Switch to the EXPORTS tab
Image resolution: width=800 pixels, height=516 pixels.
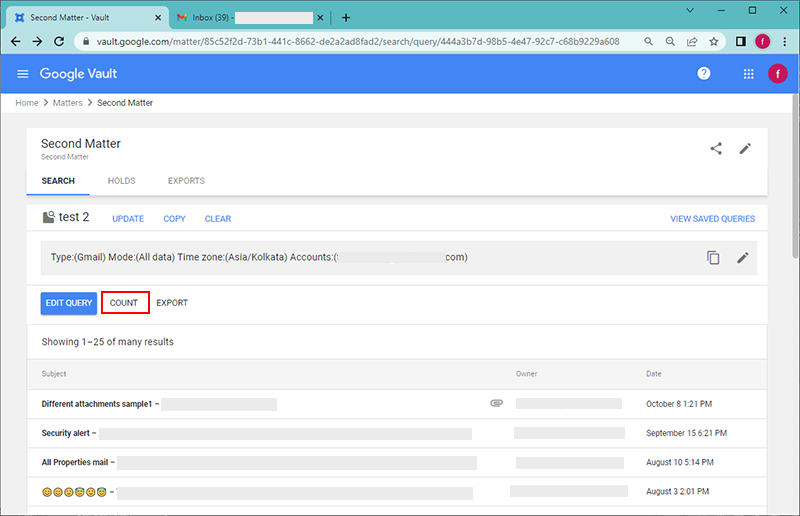coord(186,181)
